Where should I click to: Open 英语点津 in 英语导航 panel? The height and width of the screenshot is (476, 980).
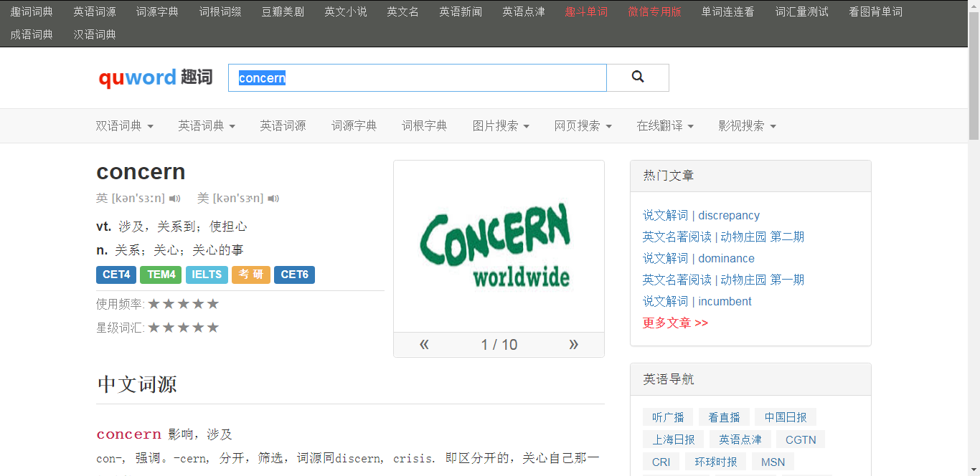click(x=740, y=439)
